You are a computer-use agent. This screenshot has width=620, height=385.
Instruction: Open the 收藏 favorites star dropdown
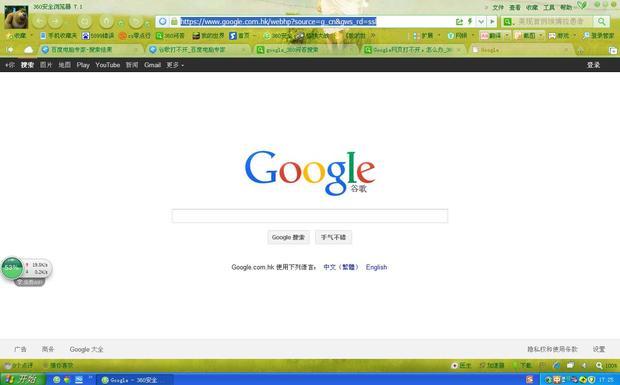click(x=19, y=36)
